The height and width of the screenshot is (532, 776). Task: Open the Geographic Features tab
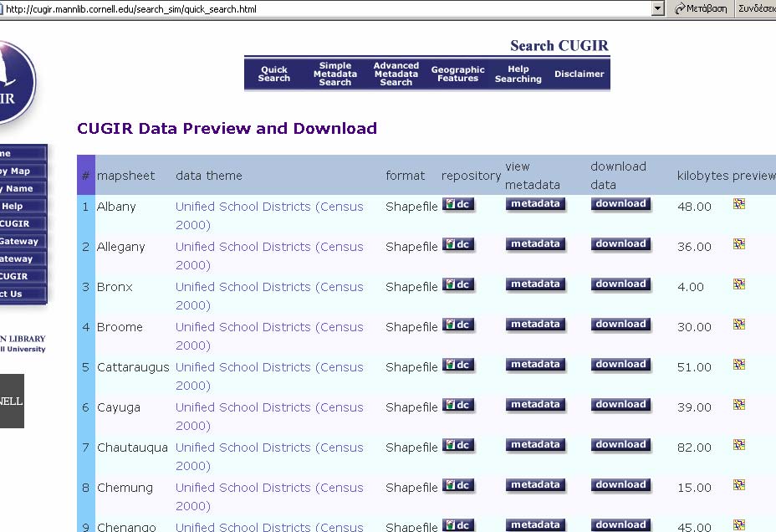457,74
